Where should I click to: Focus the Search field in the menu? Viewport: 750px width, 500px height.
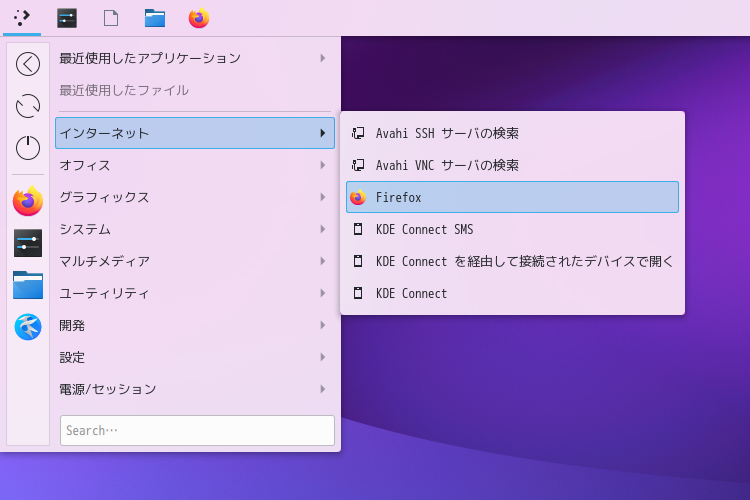[x=197, y=431]
